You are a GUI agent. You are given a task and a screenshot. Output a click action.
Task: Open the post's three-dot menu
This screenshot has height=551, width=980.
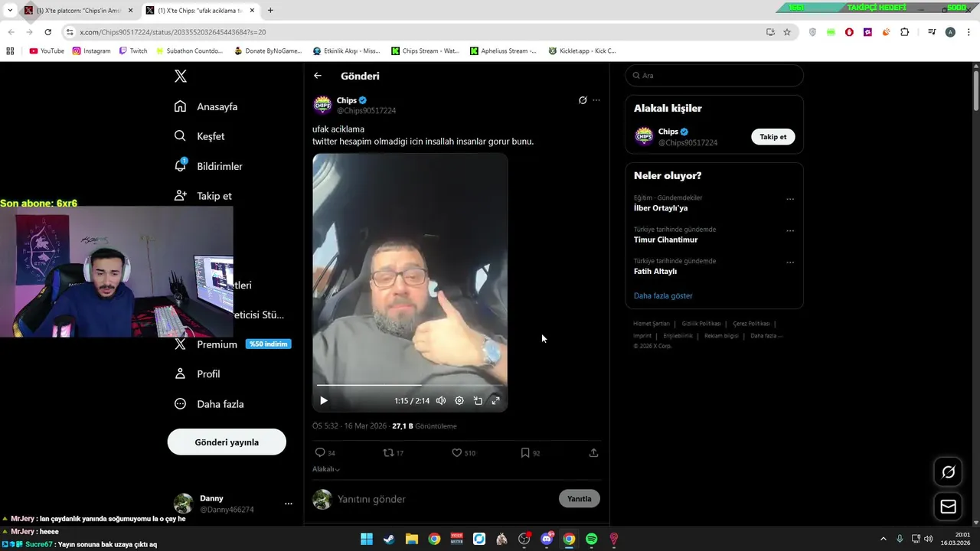point(596,100)
